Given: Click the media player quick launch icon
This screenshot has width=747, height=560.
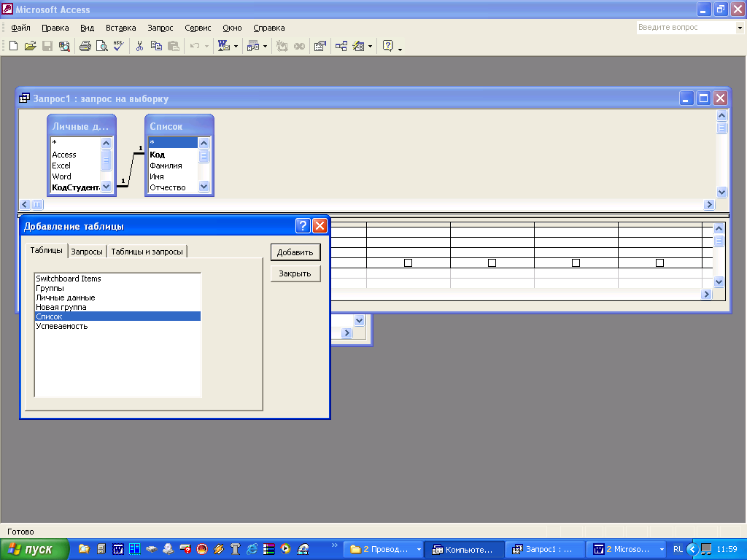Looking at the screenshot, I should click(x=285, y=549).
